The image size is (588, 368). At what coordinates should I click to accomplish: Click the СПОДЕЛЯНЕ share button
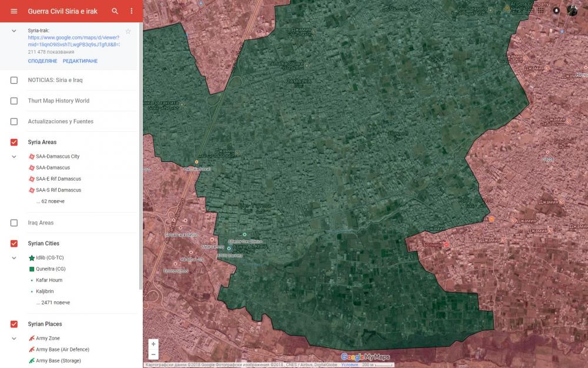click(x=42, y=61)
